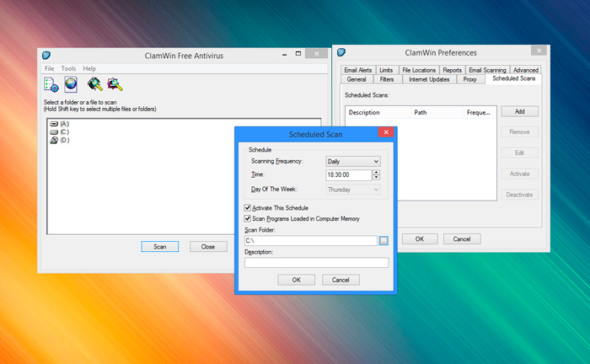590x364 pixels.
Task: Click OK in the Scheduled Scan dialog
Action: pyautogui.click(x=297, y=280)
